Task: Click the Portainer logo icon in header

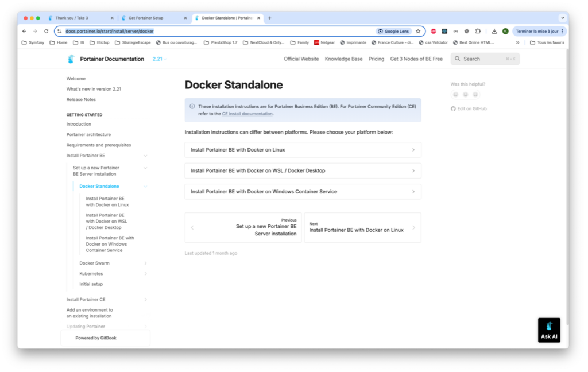Action: coord(71,59)
